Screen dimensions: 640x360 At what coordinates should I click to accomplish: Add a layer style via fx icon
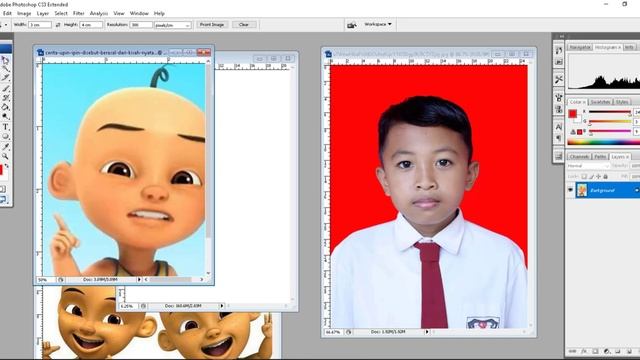584,351
